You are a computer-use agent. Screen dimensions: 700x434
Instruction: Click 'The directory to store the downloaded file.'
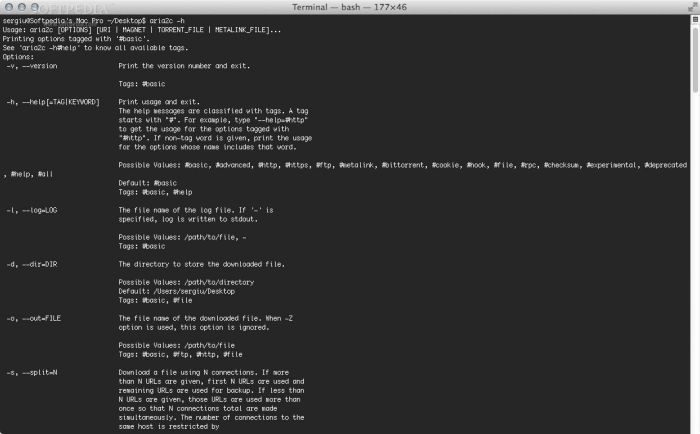201,264
